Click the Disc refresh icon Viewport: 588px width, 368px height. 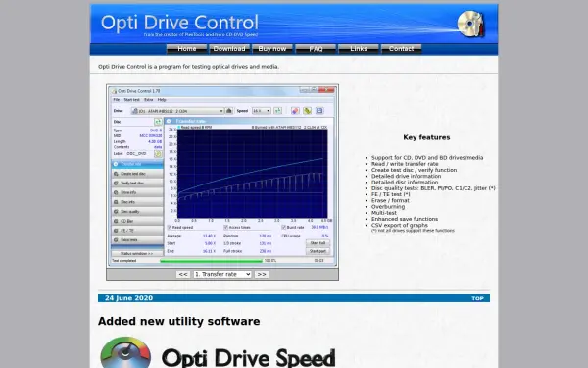coord(158,122)
